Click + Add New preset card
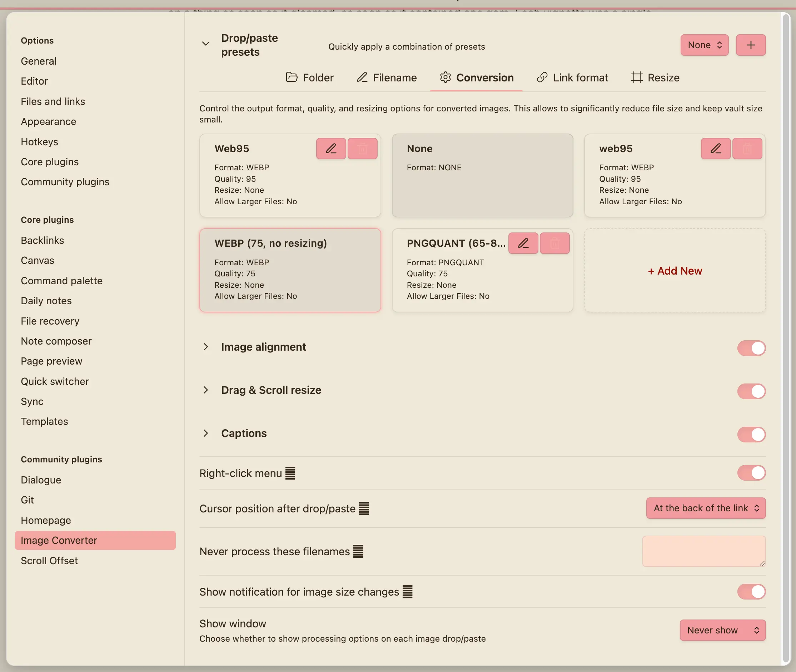The width and height of the screenshot is (796, 672). coord(675,270)
